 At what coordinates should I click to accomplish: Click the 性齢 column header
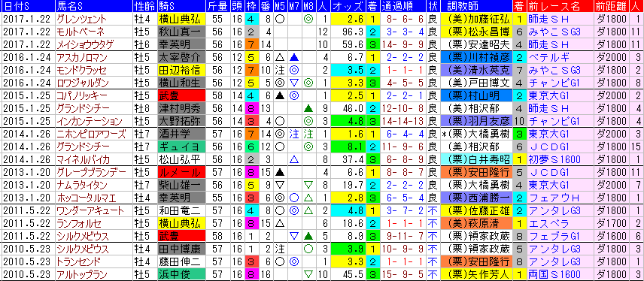click(x=144, y=7)
